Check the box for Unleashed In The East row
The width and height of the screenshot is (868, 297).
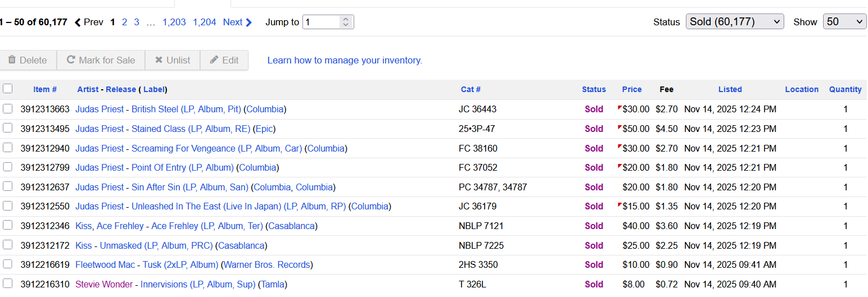click(7, 205)
